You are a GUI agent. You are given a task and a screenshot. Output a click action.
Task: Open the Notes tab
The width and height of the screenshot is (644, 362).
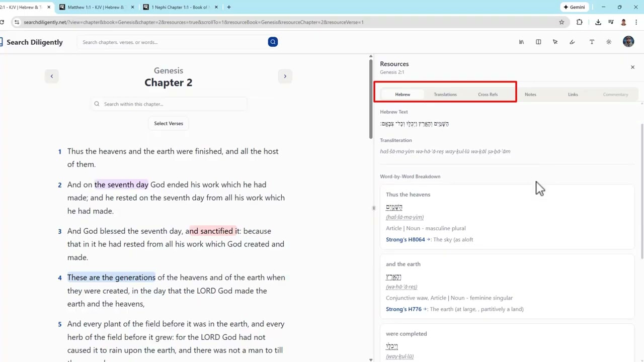[530, 95]
